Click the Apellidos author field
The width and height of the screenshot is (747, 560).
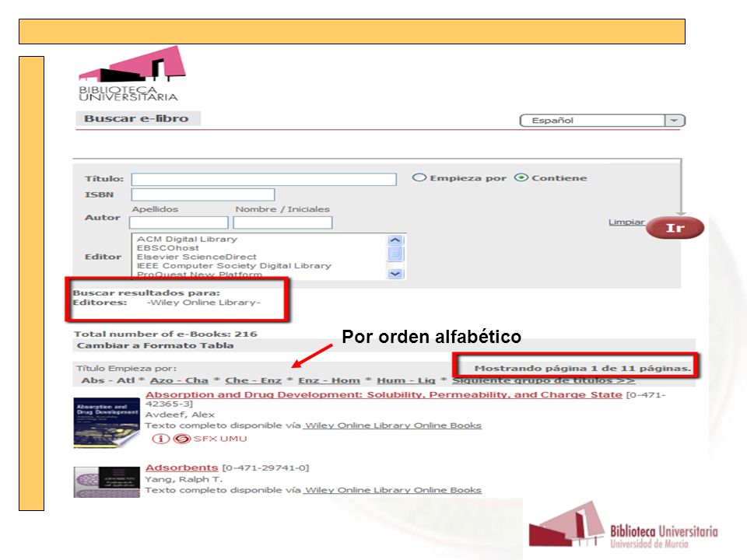click(x=179, y=222)
